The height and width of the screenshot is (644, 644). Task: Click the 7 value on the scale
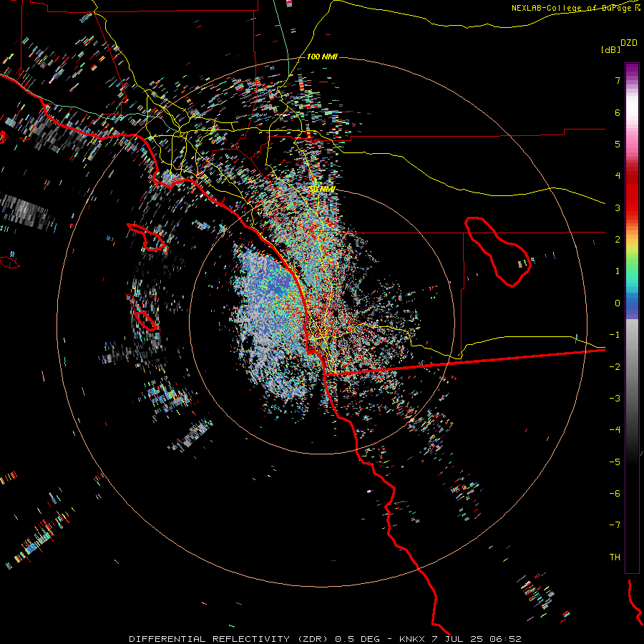618,80
